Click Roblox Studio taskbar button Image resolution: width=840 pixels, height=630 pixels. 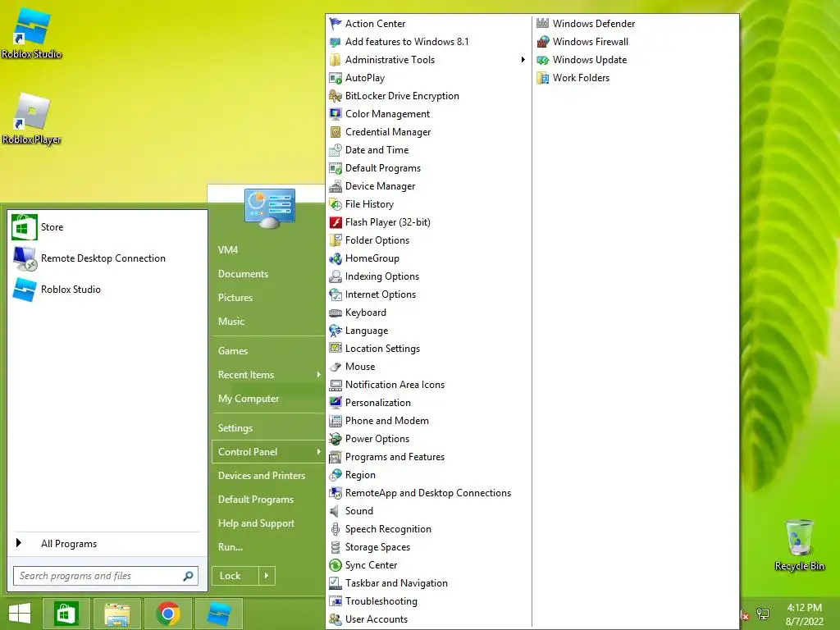coord(218,614)
